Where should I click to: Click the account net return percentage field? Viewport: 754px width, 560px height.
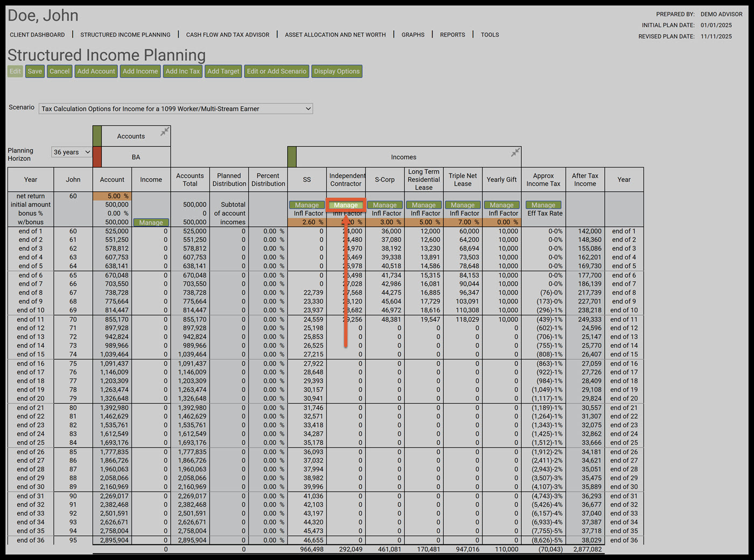coord(113,196)
